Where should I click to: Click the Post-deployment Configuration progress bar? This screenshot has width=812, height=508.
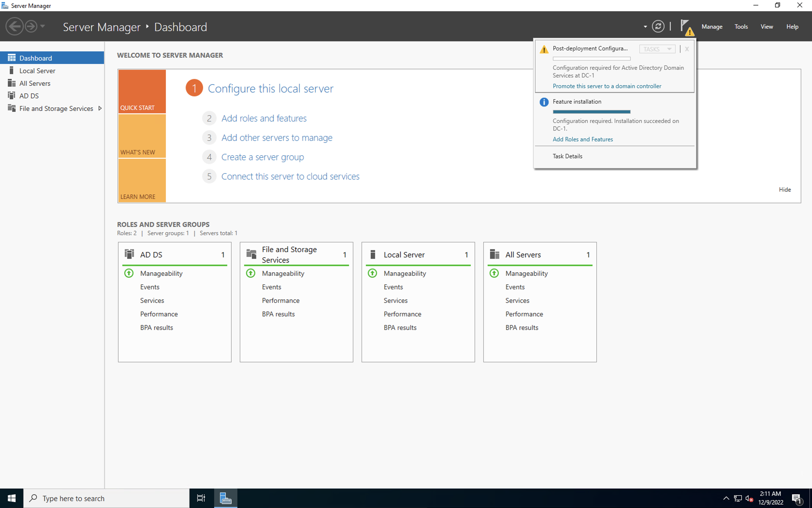592,59
